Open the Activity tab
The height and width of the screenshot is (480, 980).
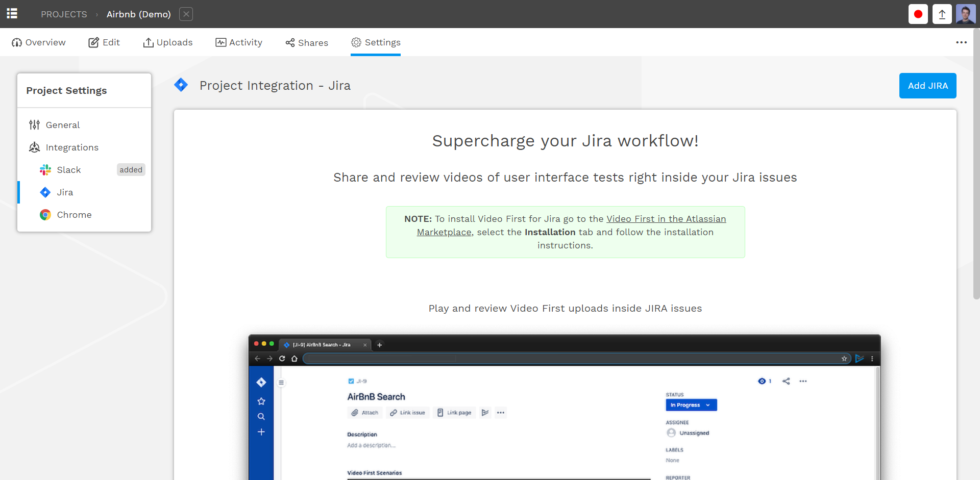[239, 42]
